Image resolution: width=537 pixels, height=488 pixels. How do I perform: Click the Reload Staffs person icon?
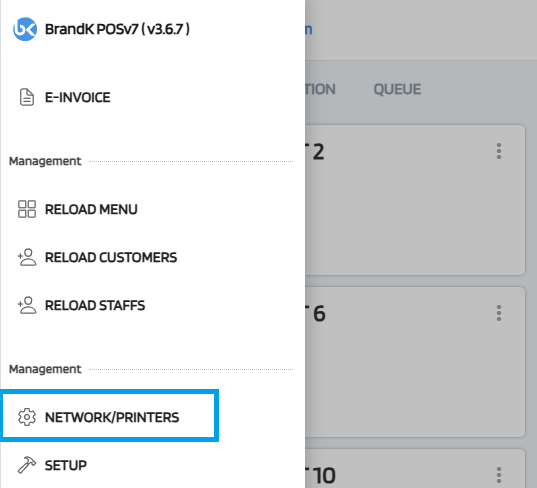click(x=27, y=305)
